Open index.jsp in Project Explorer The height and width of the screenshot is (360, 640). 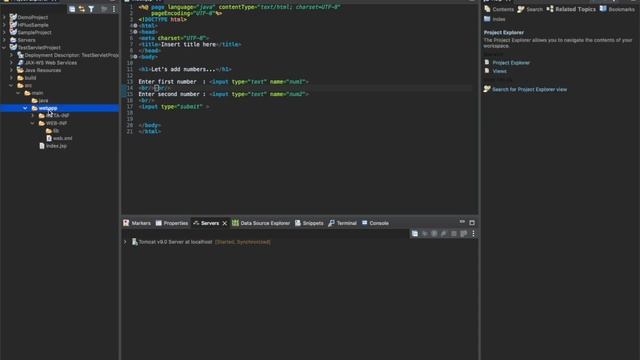coord(56,146)
